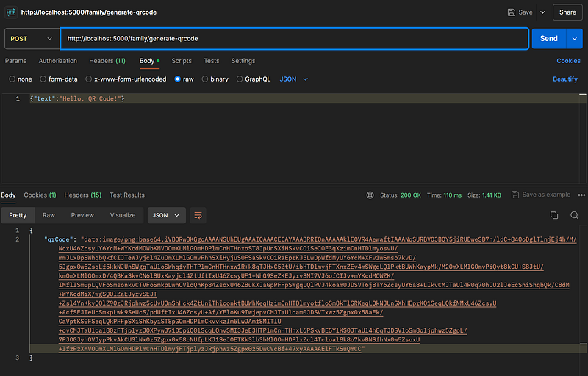
Task: Select the form-data radio button
Action: (x=43, y=79)
